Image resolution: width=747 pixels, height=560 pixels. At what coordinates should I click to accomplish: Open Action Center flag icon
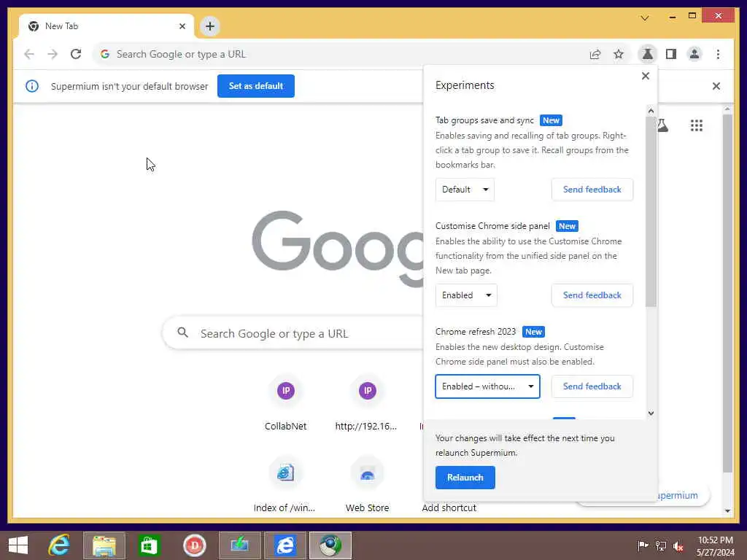coord(643,546)
